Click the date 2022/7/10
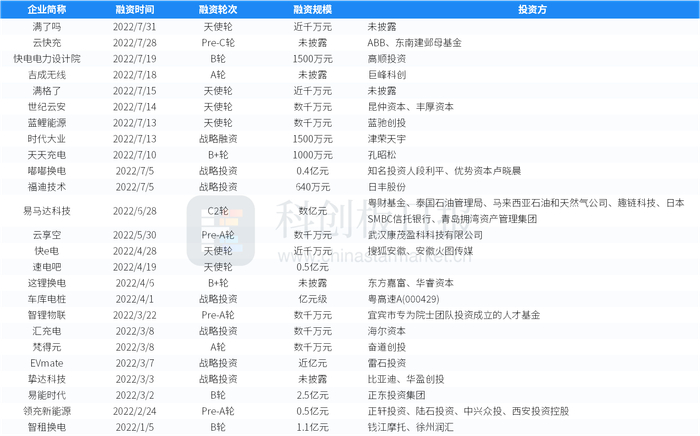 click(x=134, y=155)
